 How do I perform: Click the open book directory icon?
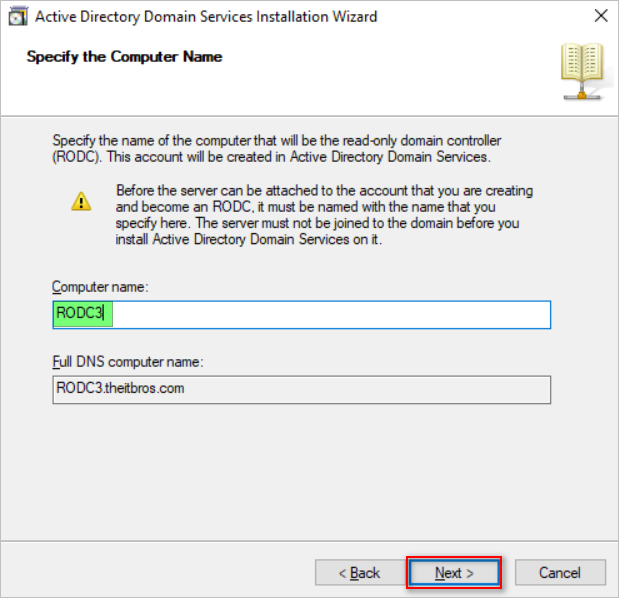pos(582,71)
